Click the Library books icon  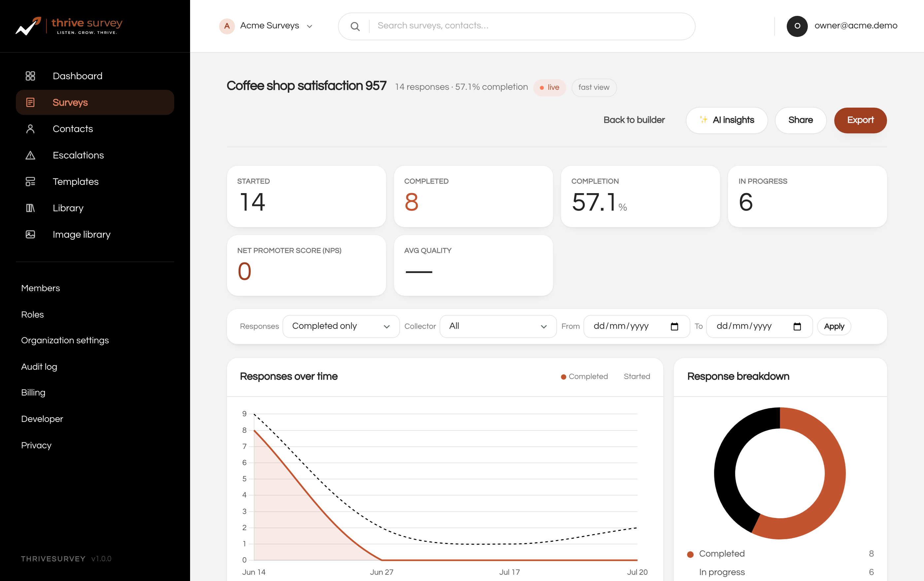click(x=30, y=208)
